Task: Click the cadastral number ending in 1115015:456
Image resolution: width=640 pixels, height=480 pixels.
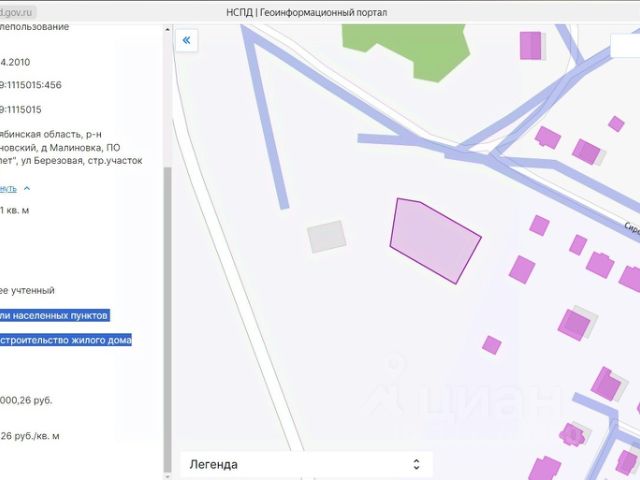Action: (x=31, y=85)
